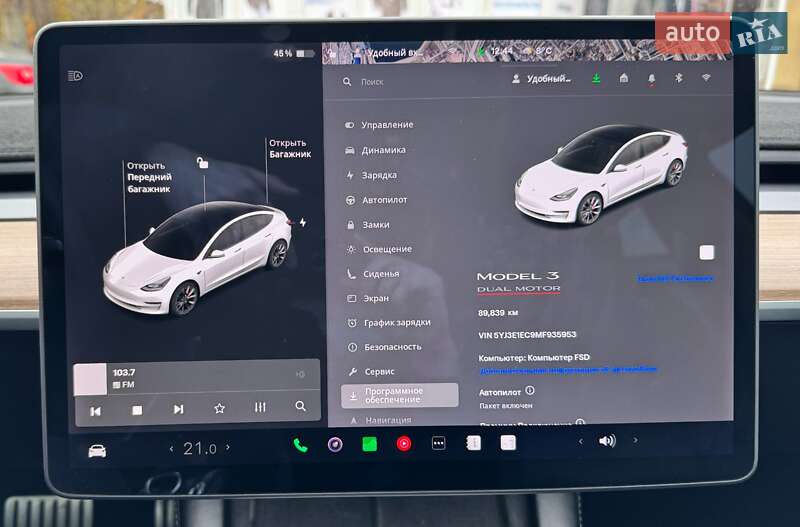Open Wi-Fi settings icon
Viewport: 800px width, 527px height.
click(706, 78)
